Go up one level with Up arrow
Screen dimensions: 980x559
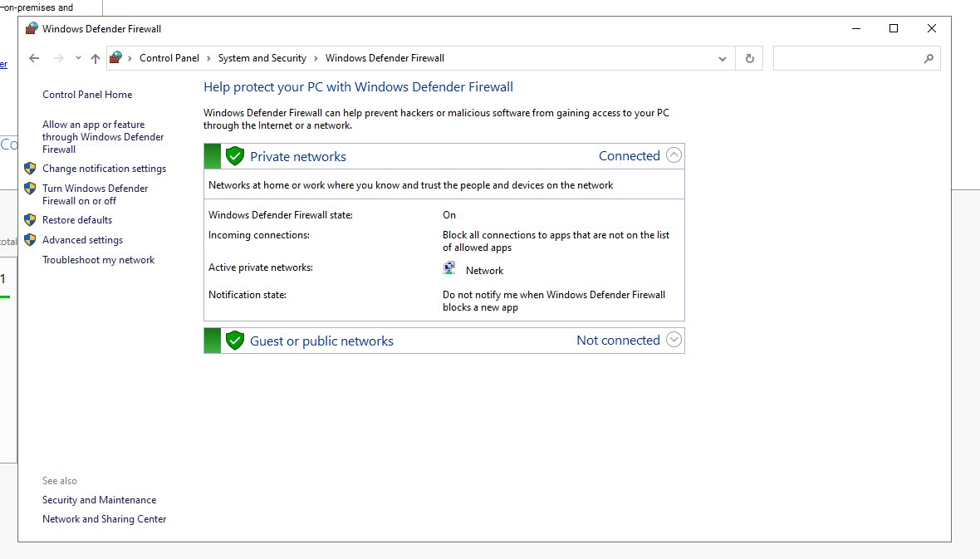[95, 58]
